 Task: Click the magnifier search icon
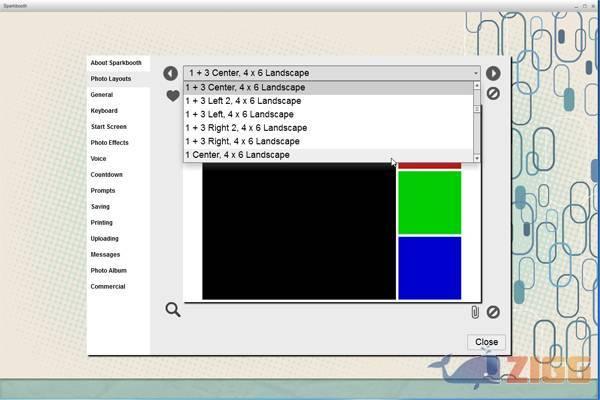173,310
